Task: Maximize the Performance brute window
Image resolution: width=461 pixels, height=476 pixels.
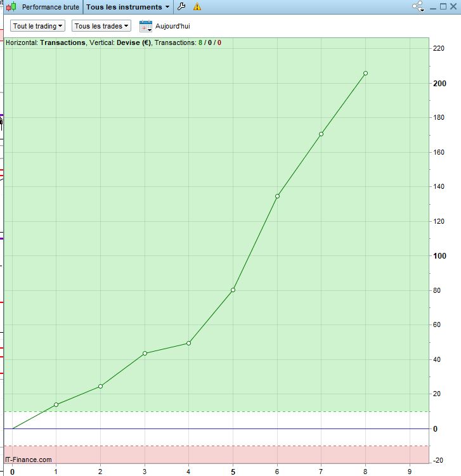Action: tap(443, 6)
